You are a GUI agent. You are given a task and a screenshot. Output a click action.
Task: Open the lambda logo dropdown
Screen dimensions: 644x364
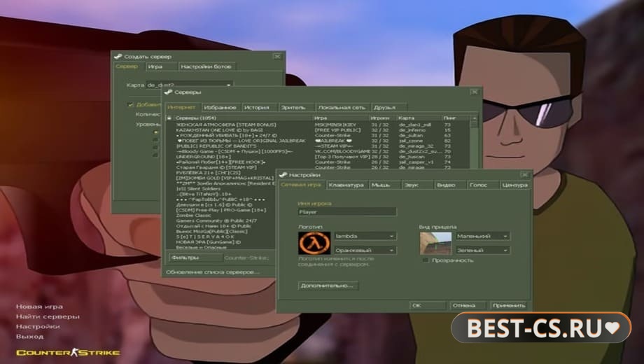[x=365, y=236]
